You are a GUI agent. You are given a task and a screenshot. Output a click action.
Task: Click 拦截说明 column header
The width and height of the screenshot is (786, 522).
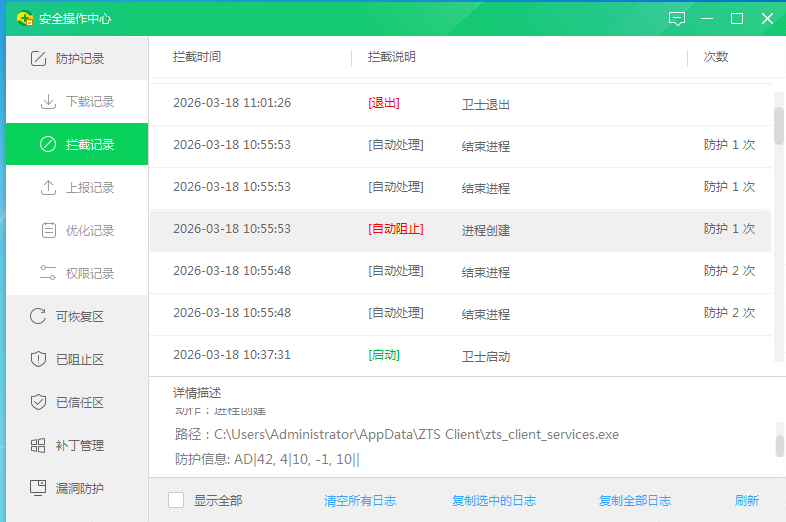pos(391,57)
